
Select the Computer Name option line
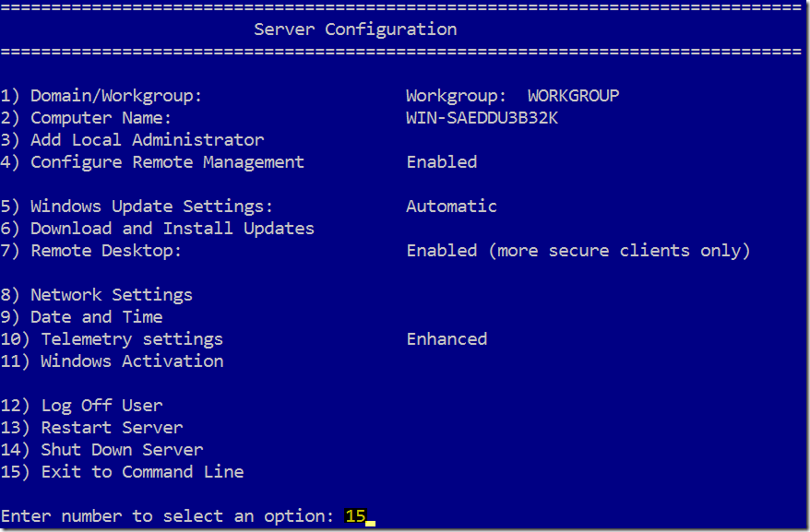coord(86,118)
